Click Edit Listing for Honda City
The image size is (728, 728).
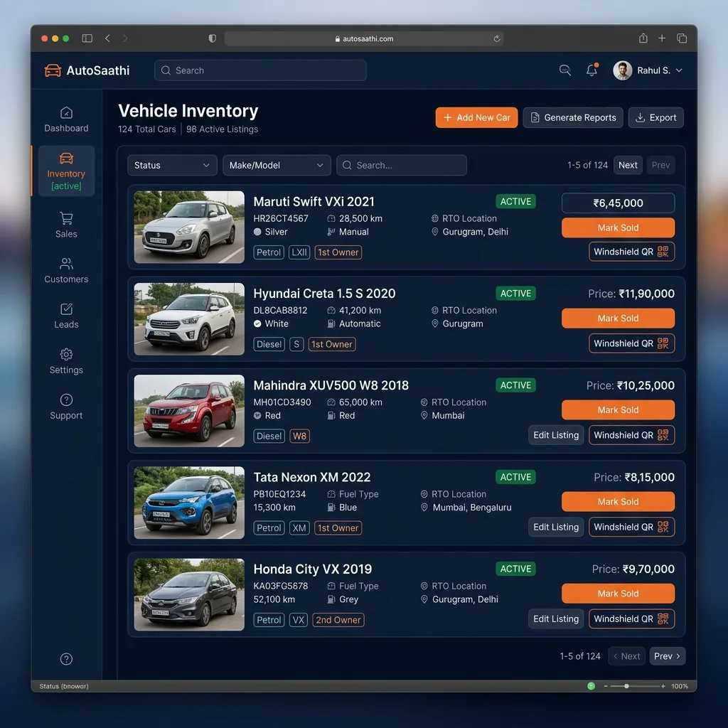point(556,619)
